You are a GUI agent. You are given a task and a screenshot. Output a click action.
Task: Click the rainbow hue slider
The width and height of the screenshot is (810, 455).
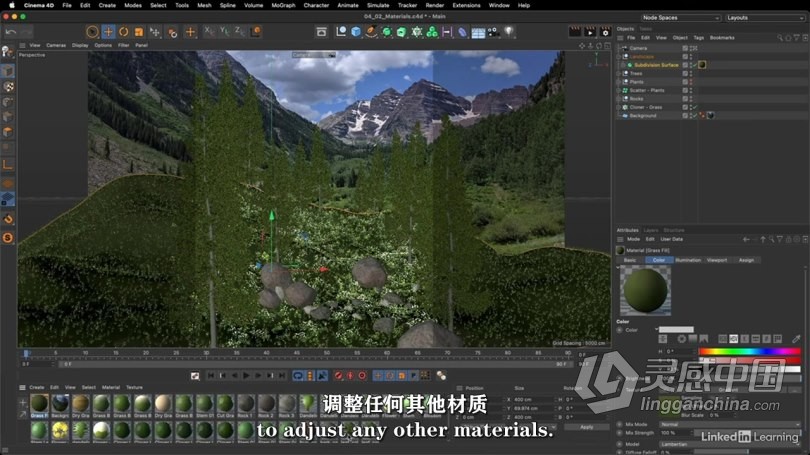(749, 351)
